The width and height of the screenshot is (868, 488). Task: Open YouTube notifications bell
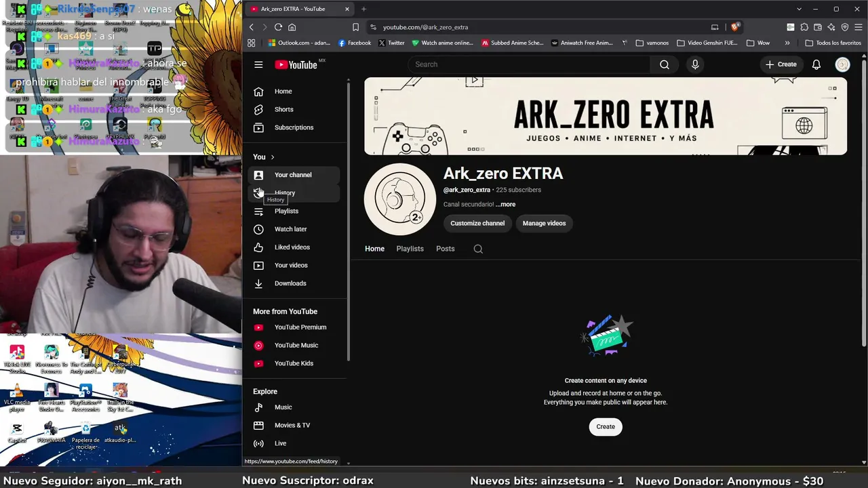tap(816, 64)
